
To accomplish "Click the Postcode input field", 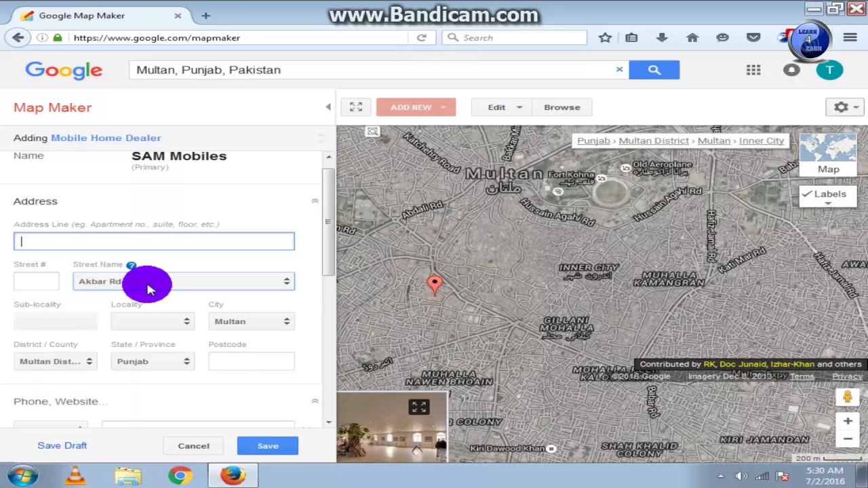I will coord(252,361).
